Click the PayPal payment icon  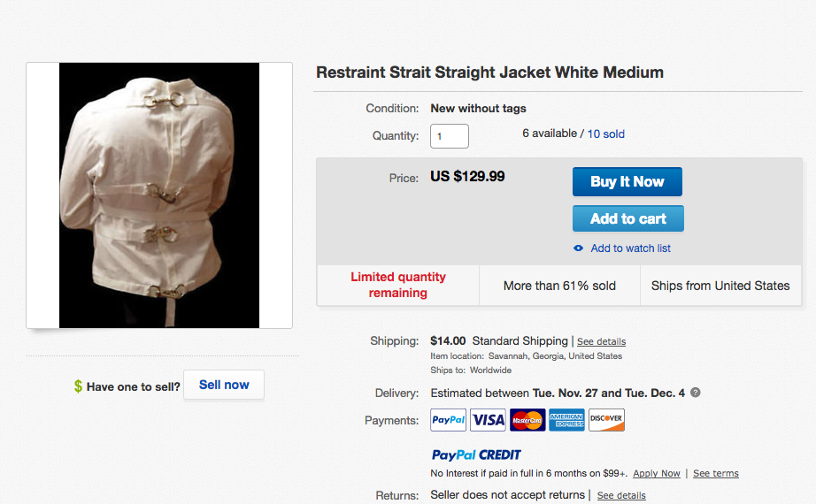(x=448, y=420)
